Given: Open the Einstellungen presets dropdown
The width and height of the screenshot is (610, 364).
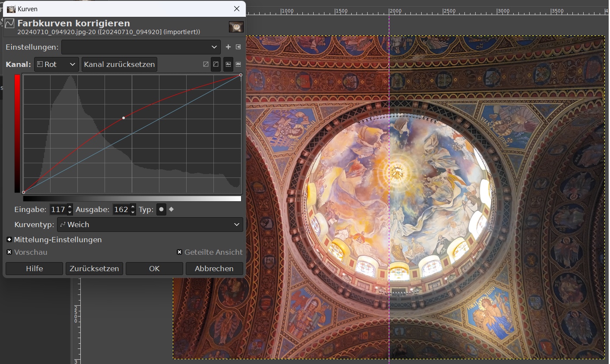Looking at the screenshot, I should click(x=141, y=47).
